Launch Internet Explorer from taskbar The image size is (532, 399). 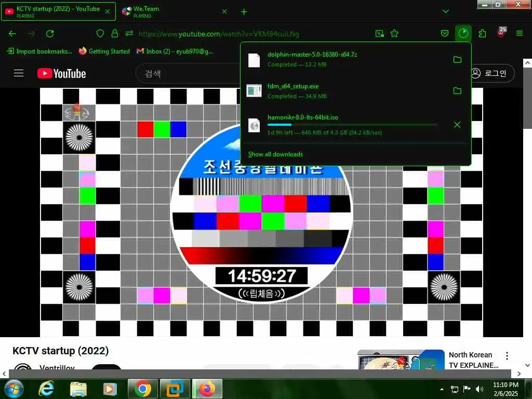[x=46, y=389]
